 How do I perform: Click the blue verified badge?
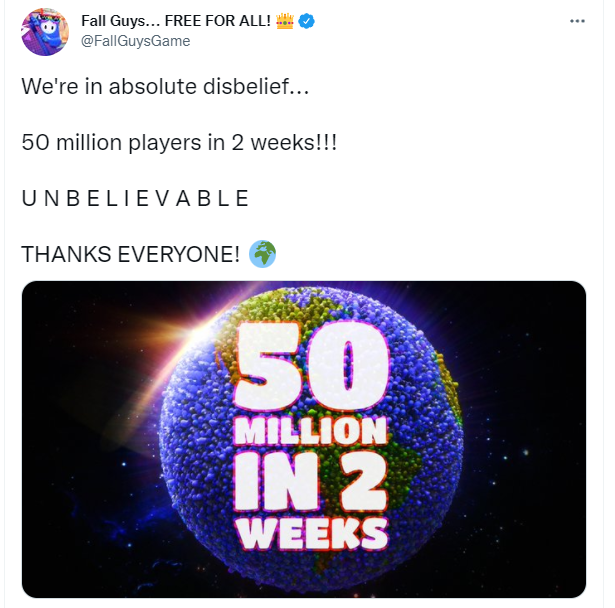pos(308,22)
